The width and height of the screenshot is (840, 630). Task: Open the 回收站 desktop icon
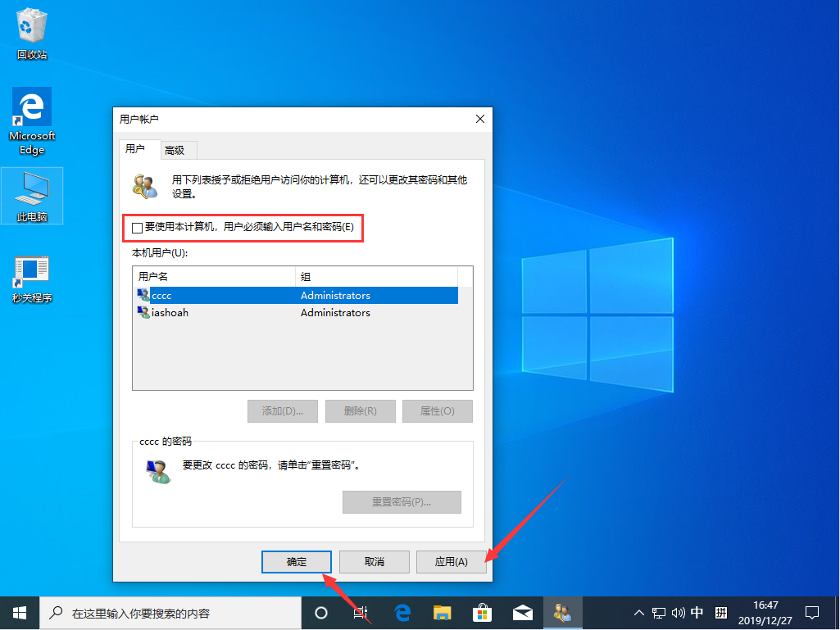[31, 27]
